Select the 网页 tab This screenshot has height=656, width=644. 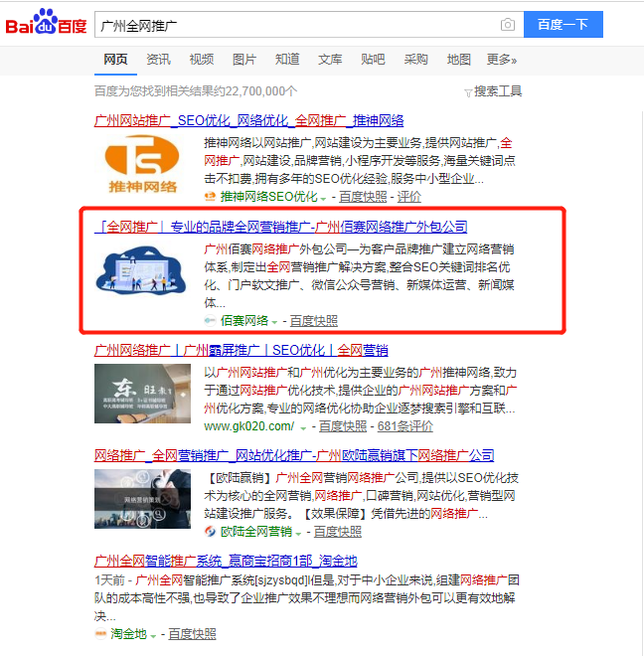[115, 60]
